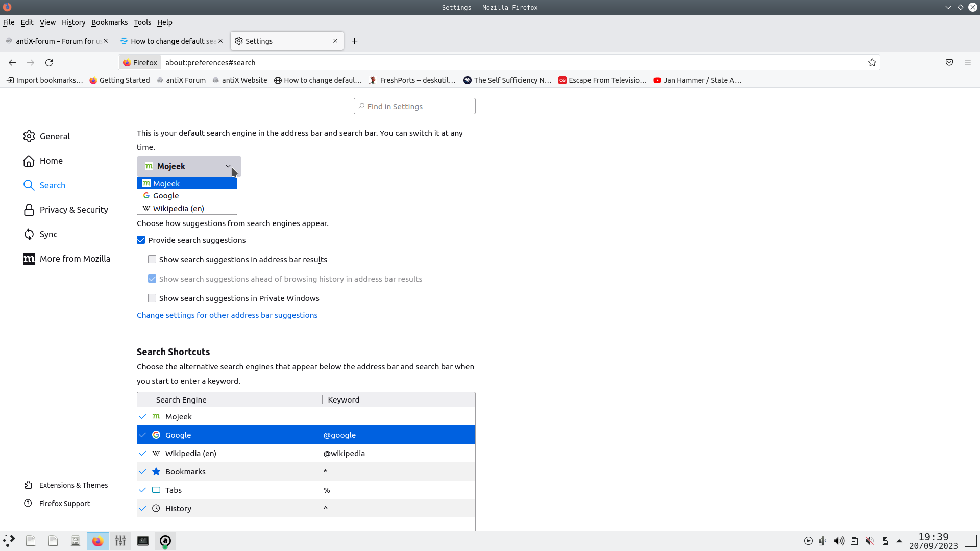Open the Firefox application hamburger menu

968,62
